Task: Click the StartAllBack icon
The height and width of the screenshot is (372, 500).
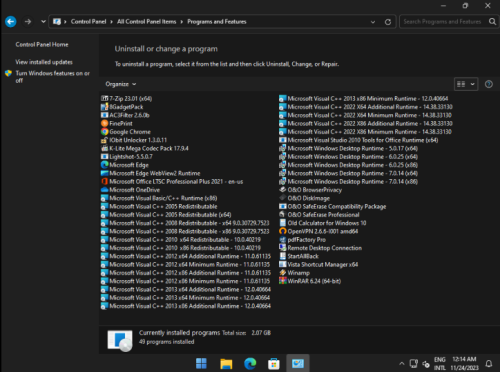Action: tap(283, 256)
